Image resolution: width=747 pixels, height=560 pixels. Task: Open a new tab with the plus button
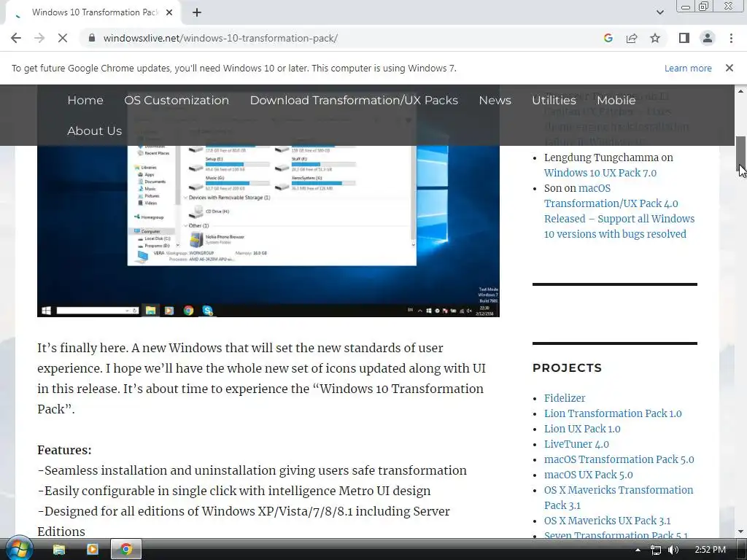[197, 12]
